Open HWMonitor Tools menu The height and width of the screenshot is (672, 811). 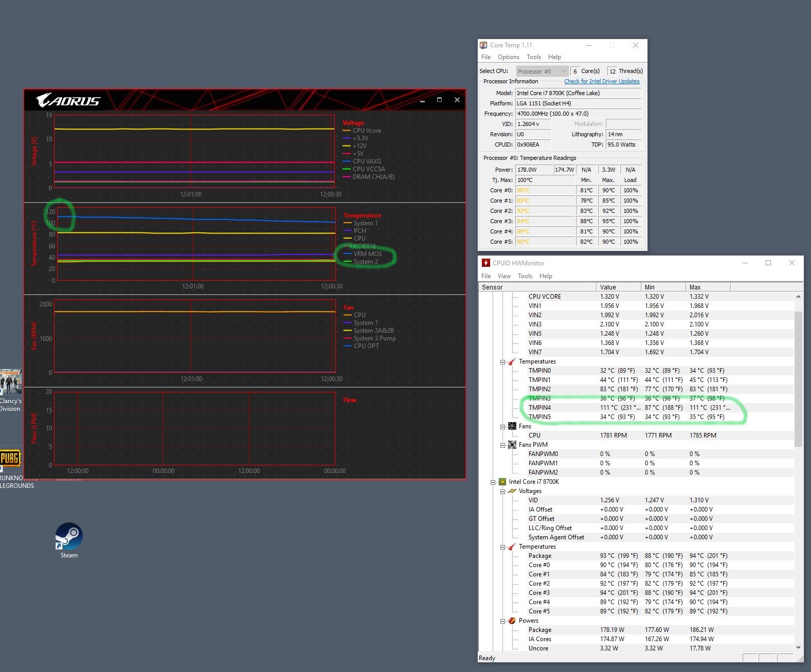[525, 276]
